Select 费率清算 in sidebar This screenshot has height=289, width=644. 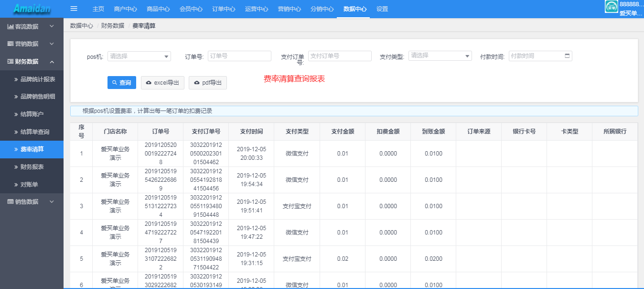32,149
